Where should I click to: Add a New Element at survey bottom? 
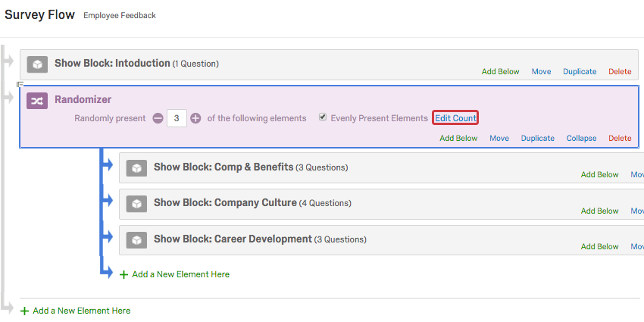click(81, 311)
